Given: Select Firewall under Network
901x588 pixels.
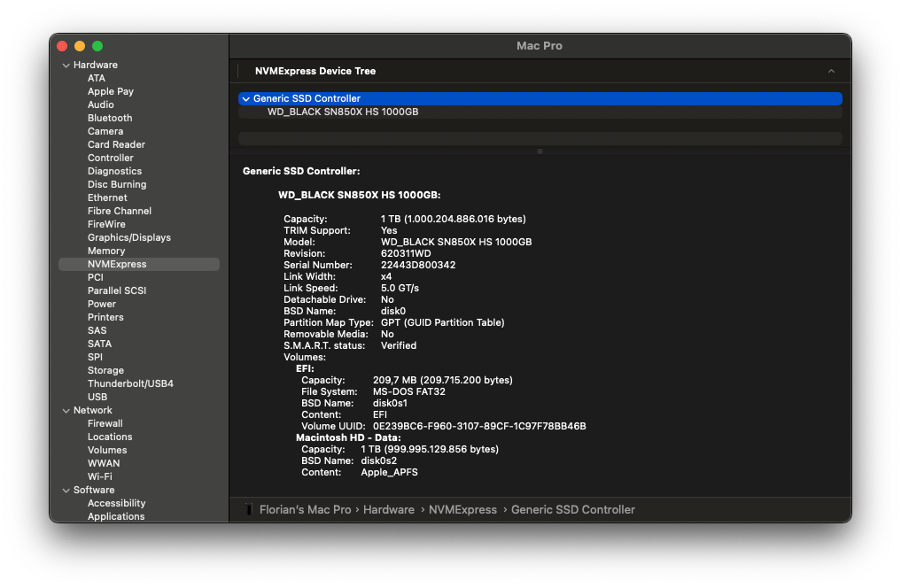Looking at the screenshot, I should [x=105, y=423].
